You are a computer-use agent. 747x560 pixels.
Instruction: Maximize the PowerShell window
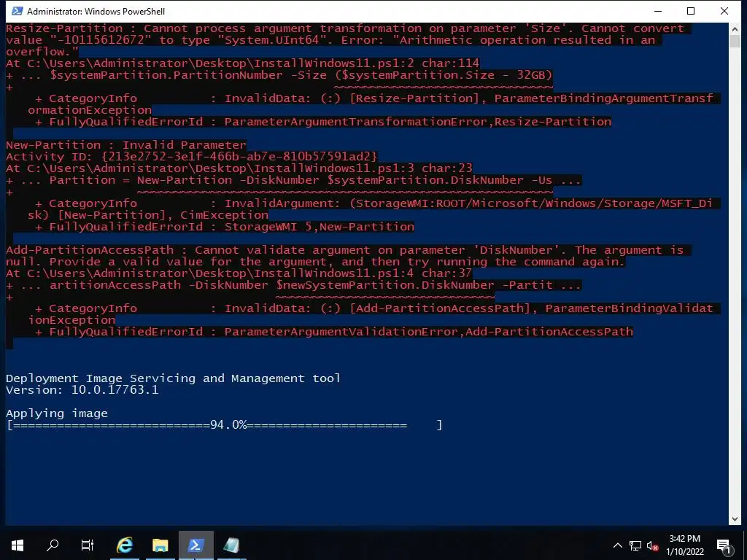(691, 11)
